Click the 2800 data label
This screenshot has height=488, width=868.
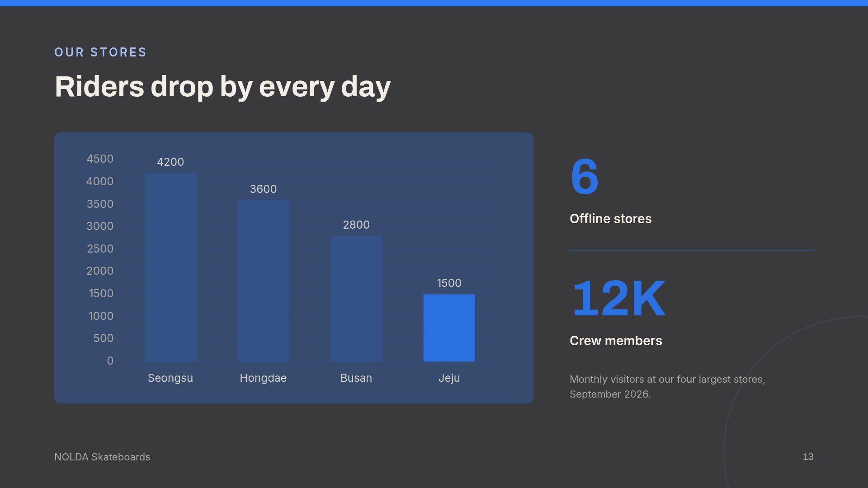pos(356,225)
